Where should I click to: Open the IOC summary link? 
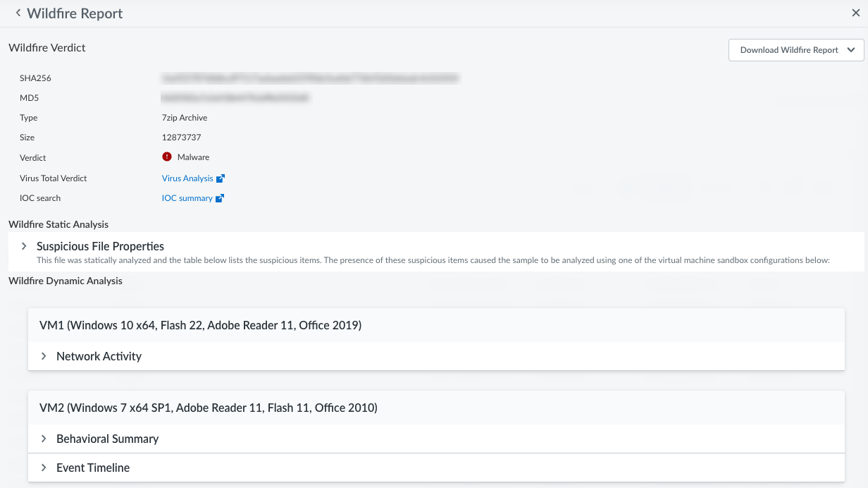(x=187, y=198)
